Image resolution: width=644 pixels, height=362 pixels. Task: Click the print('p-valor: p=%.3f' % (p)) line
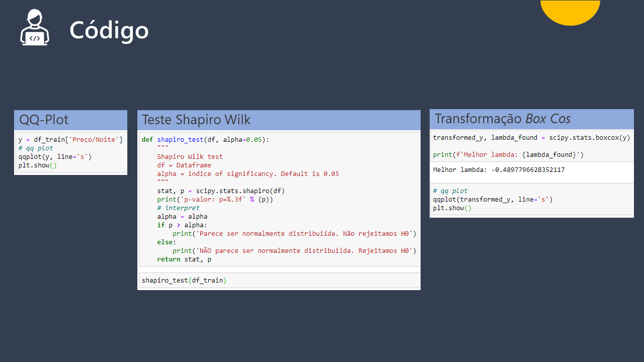215,200
